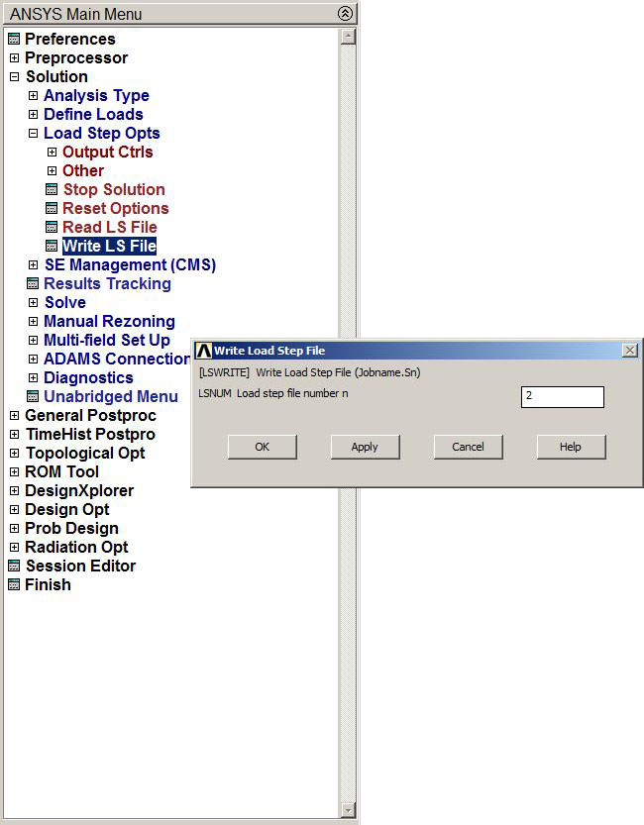Click the Read LS File icon

click(x=52, y=228)
